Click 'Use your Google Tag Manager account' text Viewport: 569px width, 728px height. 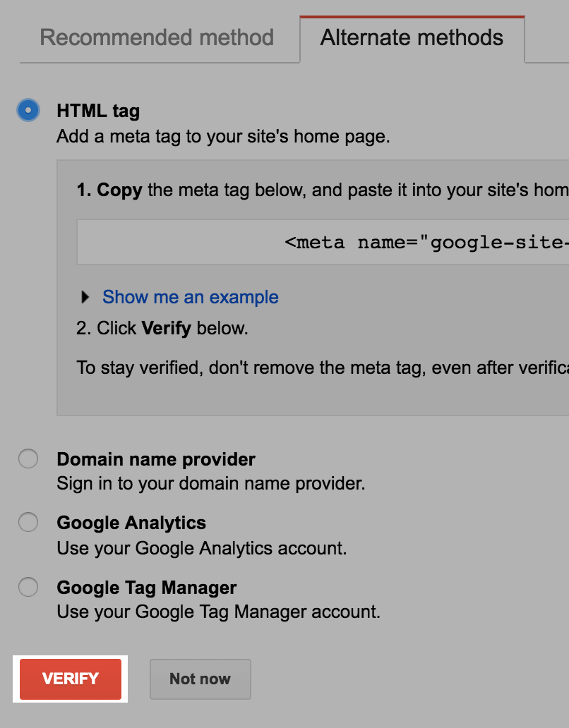click(x=218, y=612)
